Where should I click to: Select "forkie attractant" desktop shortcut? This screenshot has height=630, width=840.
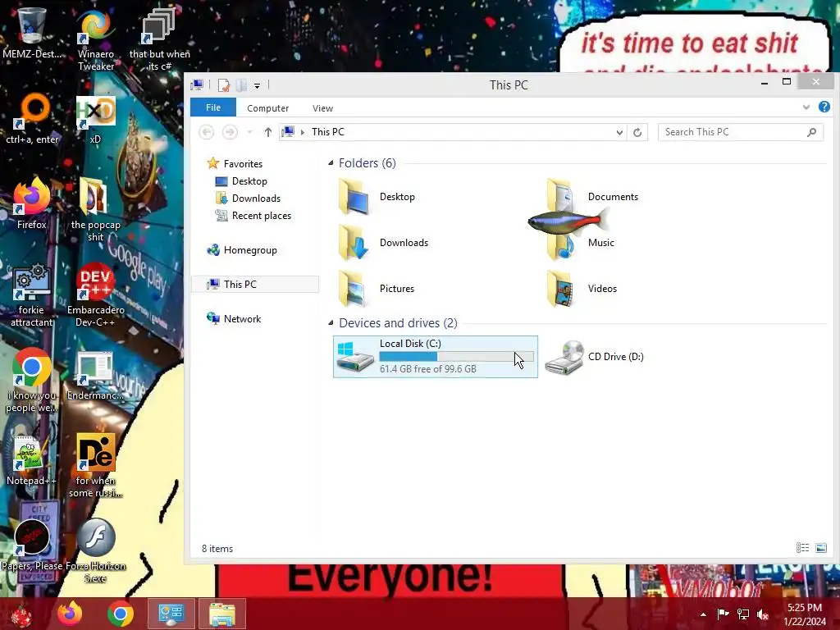[x=32, y=294]
